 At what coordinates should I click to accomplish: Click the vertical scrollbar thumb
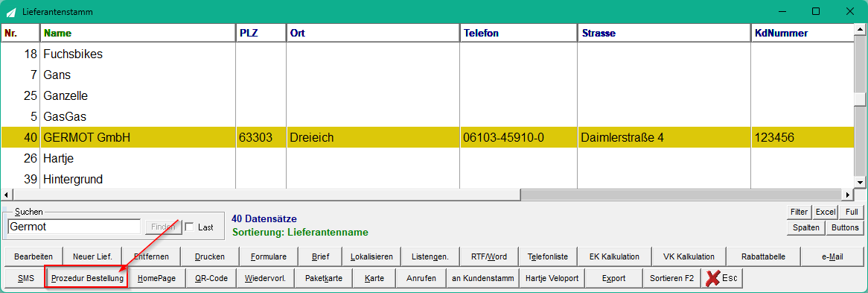860,98
